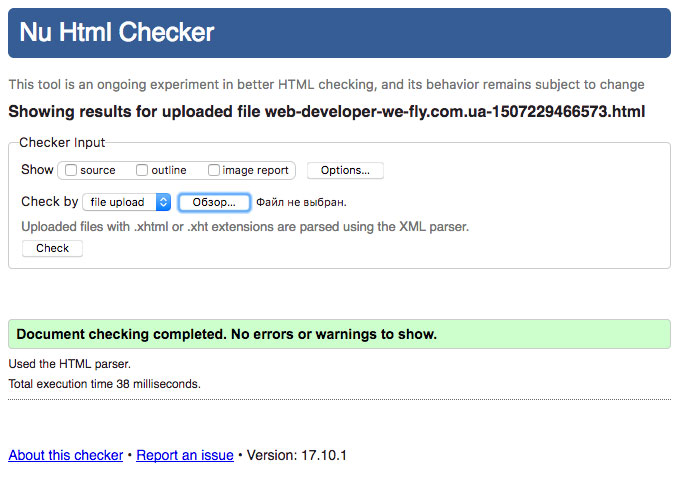Click the Version 17.10.1 text
Viewport: 681px width, 482px height.
tap(297, 455)
